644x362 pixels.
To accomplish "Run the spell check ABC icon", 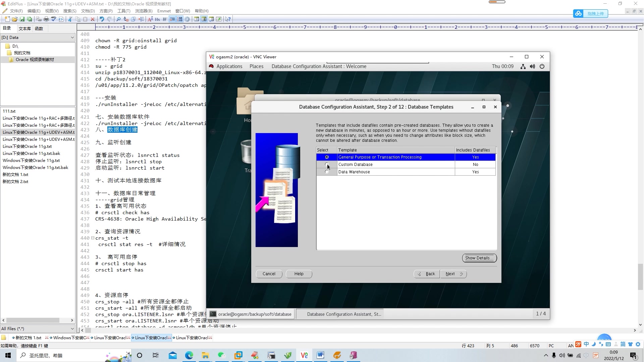I will click(x=54, y=19).
